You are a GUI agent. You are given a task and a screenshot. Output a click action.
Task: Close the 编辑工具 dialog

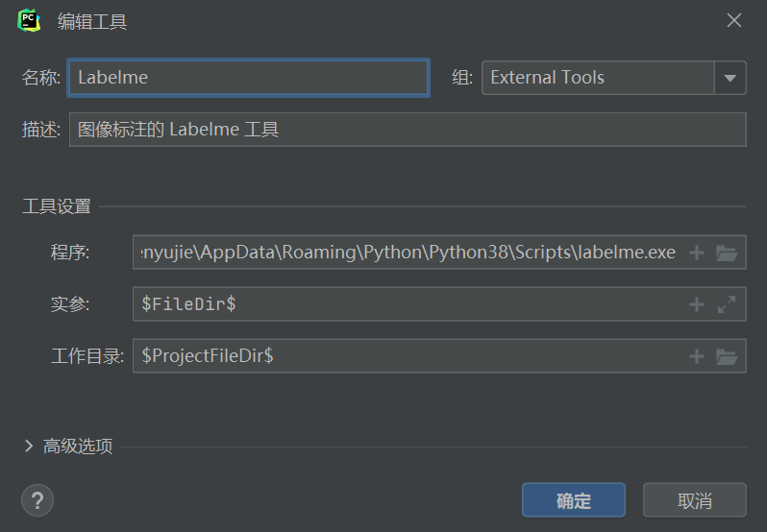733,20
